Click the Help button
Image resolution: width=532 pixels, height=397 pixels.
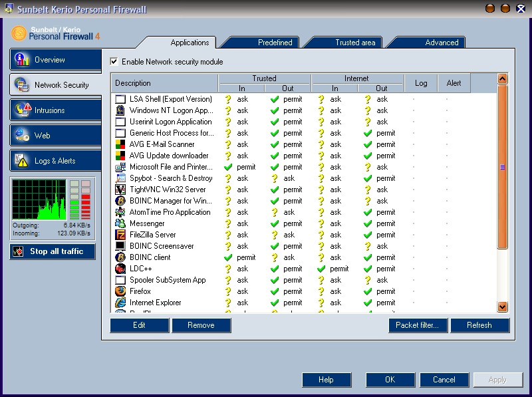(x=326, y=380)
